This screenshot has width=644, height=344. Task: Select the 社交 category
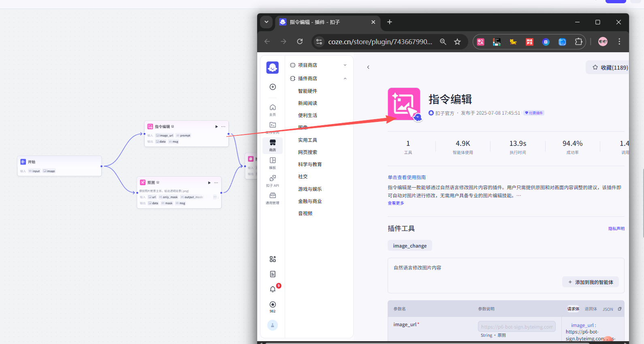click(303, 176)
